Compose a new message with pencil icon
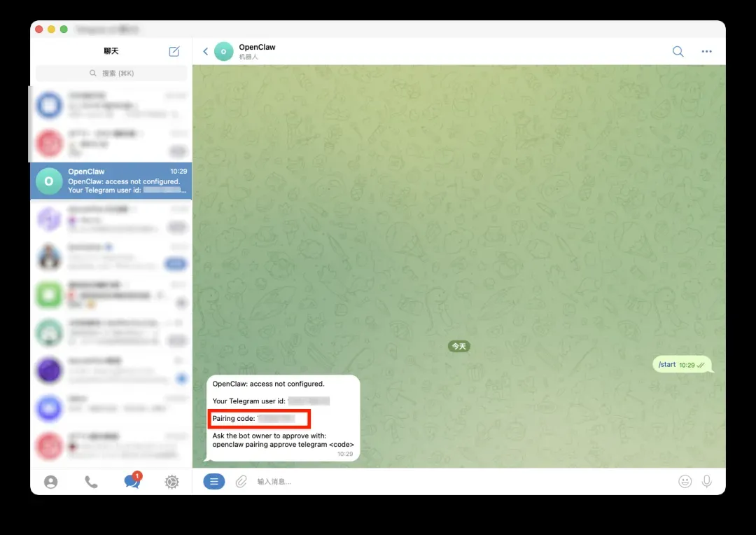The image size is (756, 535). coord(174,51)
